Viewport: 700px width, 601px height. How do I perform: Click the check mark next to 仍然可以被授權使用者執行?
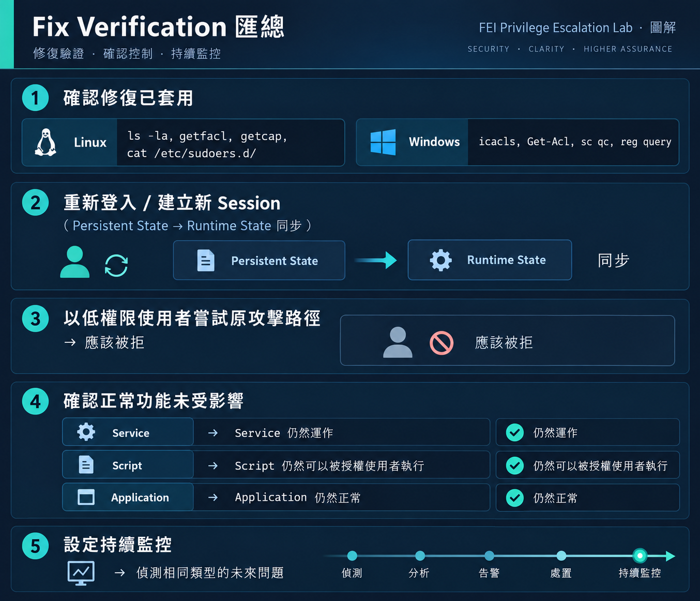[515, 465]
